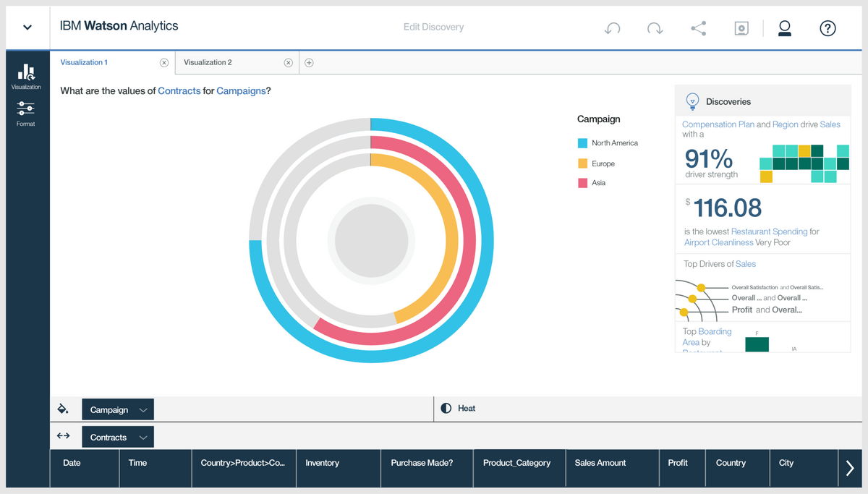Select the Visualization sidebar icon
This screenshot has height=494, width=868.
pyautogui.click(x=26, y=77)
